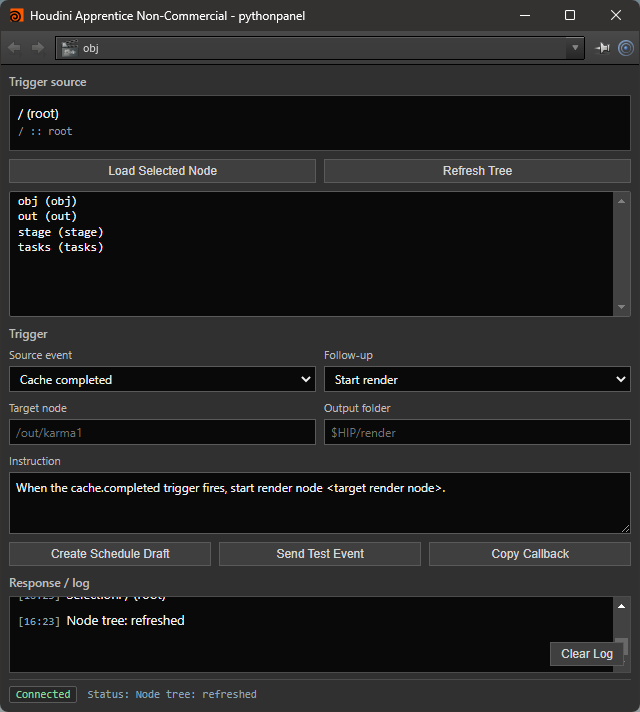
Task: Click the 'Node tree: refreshed' log entry
Action: click(x=101, y=621)
